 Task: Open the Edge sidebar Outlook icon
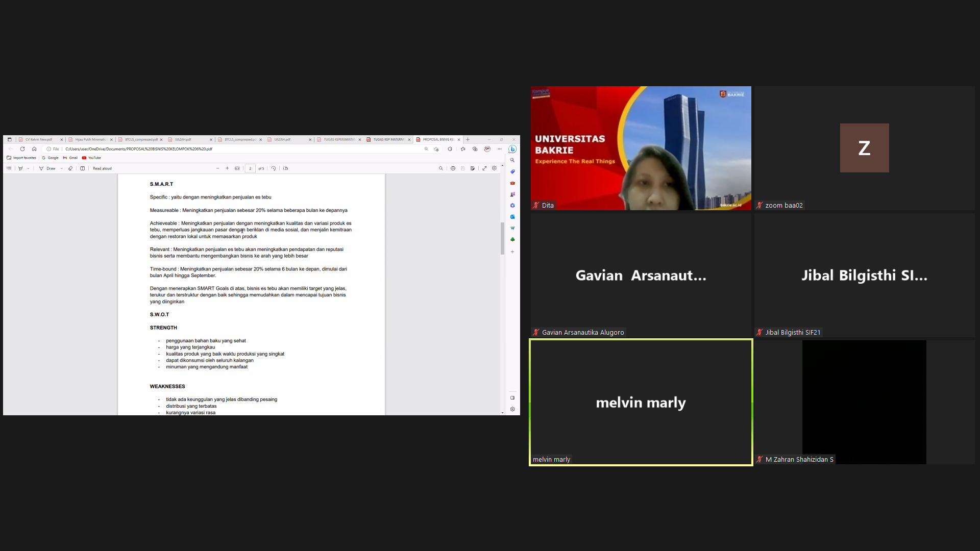pyautogui.click(x=512, y=217)
